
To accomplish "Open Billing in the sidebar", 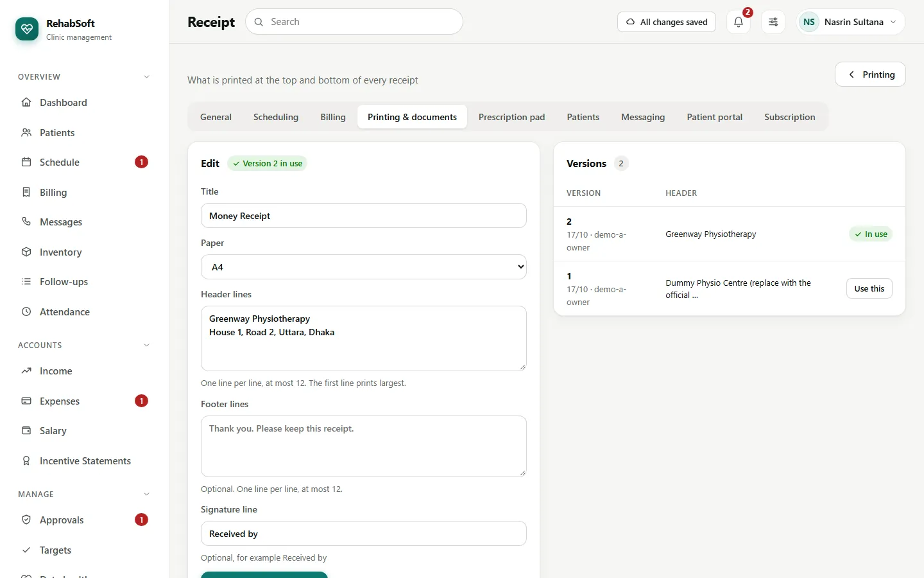I will pyautogui.click(x=84, y=192).
